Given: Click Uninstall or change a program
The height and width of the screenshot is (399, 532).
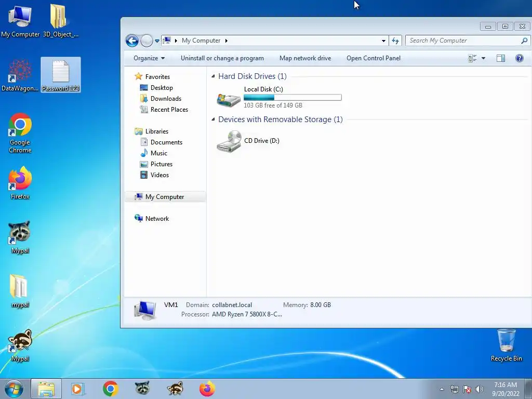Looking at the screenshot, I should point(222,58).
